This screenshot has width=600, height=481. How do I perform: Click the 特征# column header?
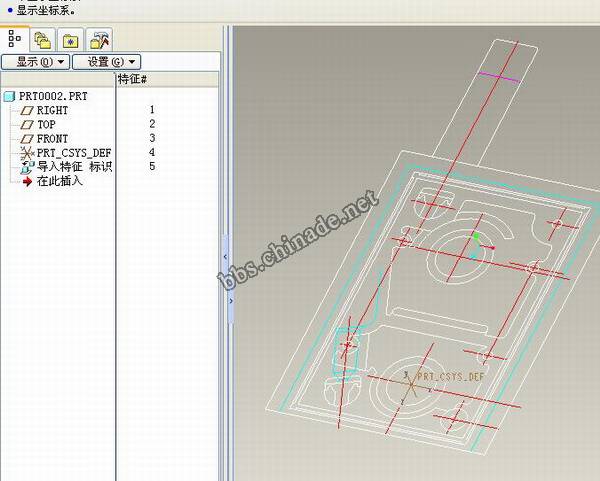(132, 79)
